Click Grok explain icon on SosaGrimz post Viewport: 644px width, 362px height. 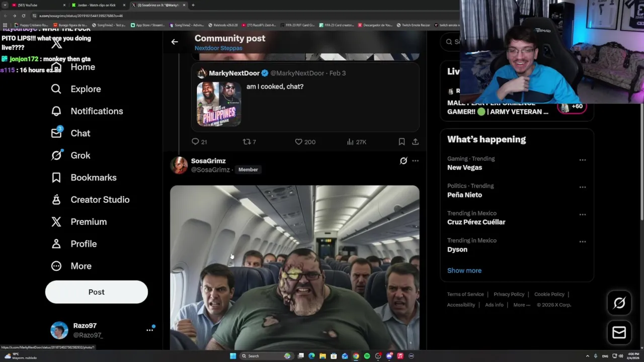[x=403, y=161]
